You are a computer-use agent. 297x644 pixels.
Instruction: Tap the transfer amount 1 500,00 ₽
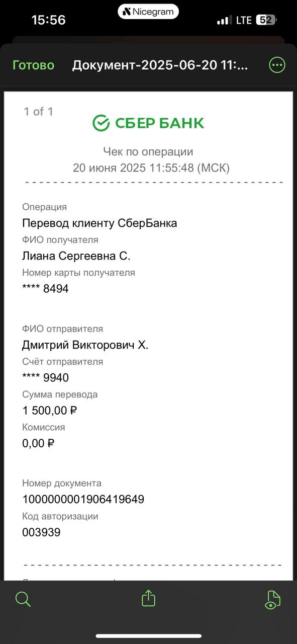[x=50, y=411]
